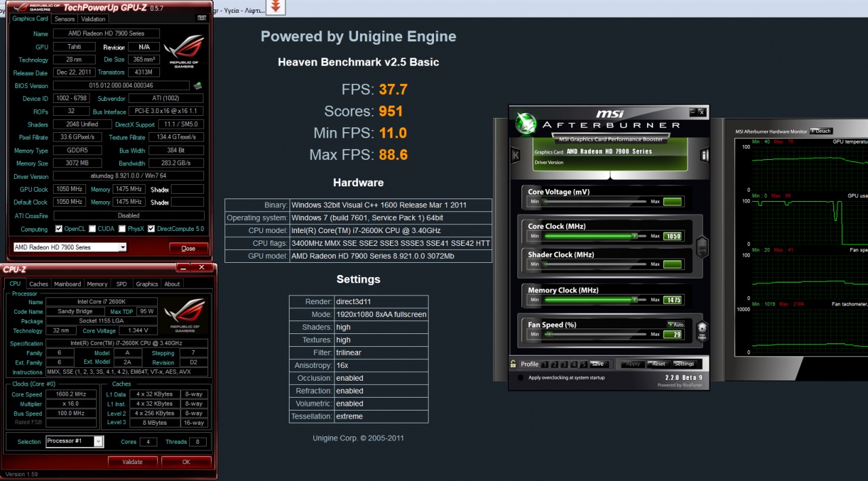Click the Core Clock value field 1050

tap(672, 236)
